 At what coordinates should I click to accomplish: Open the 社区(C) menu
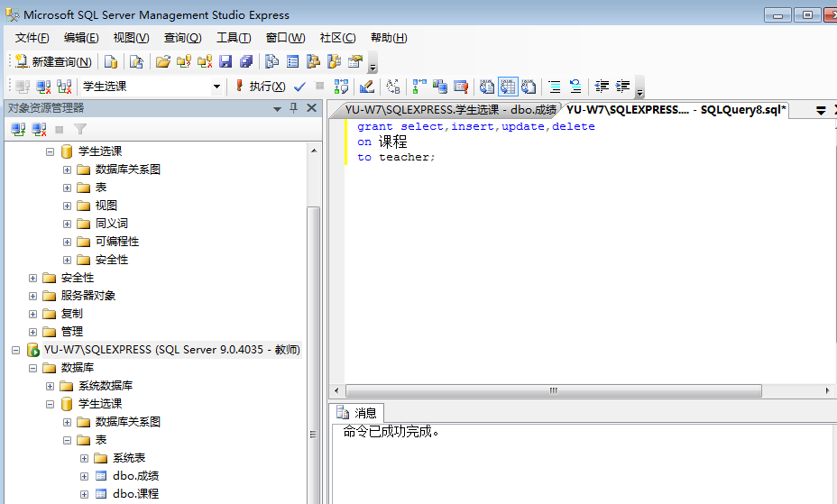click(x=337, y=38)
